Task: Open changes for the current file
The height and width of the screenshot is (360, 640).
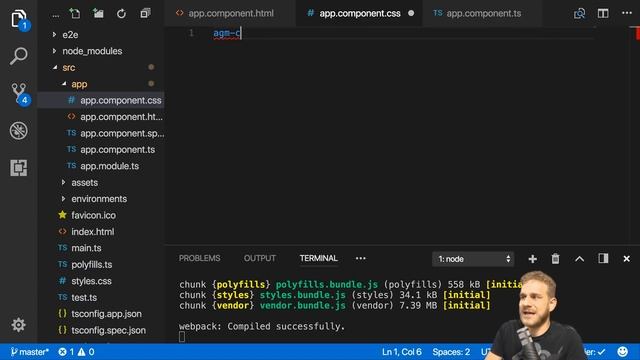Action: click(x=579, y=13)
